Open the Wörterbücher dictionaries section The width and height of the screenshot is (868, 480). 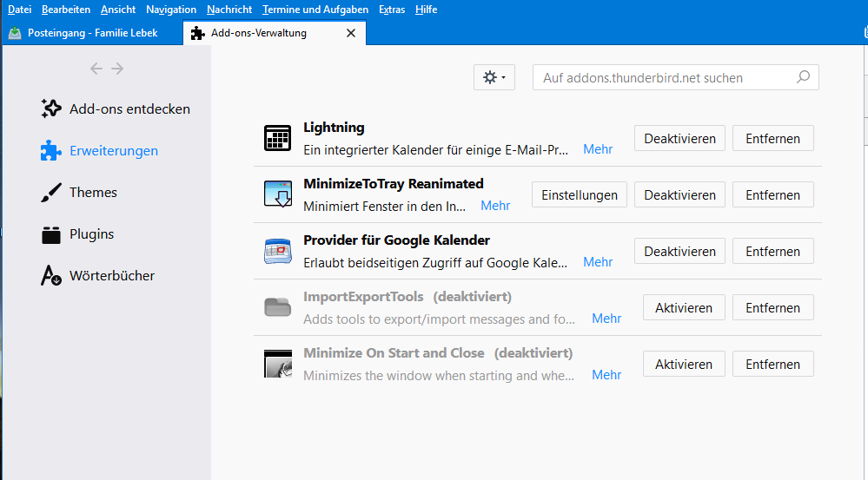(111, 276)
